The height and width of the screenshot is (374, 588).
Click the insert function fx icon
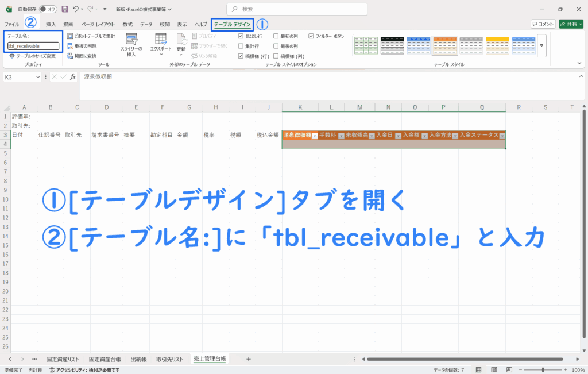pos(73,76)
